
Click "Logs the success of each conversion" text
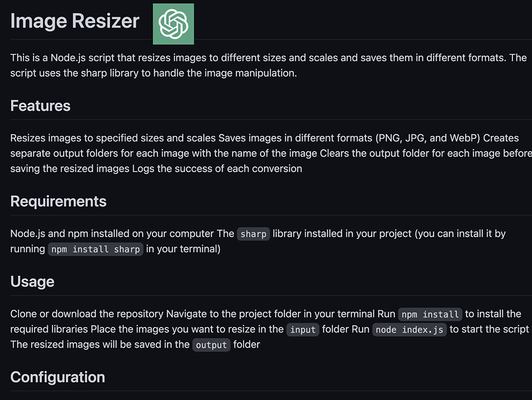pyautogui.click(x=217, y=169)
